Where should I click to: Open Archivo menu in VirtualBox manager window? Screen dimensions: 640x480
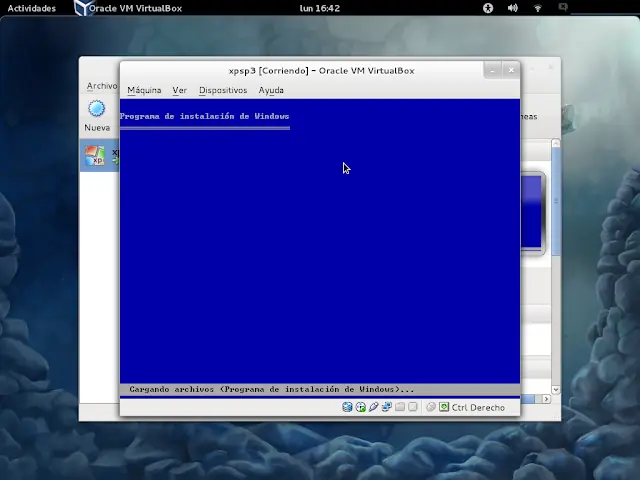click(x=102, y=86)
